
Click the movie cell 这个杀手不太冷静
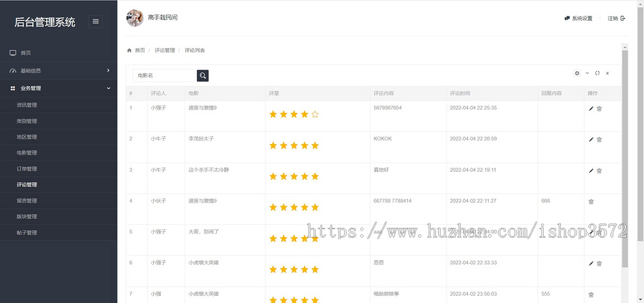pos(209,170)
